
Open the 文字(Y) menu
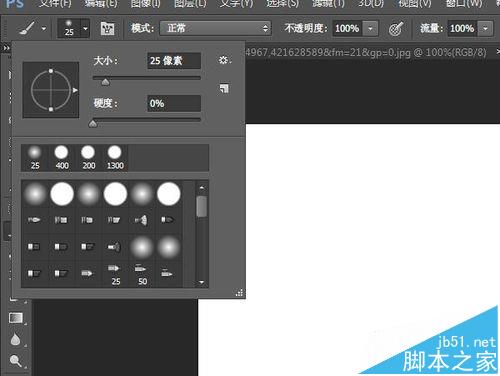tap(236, 4)
